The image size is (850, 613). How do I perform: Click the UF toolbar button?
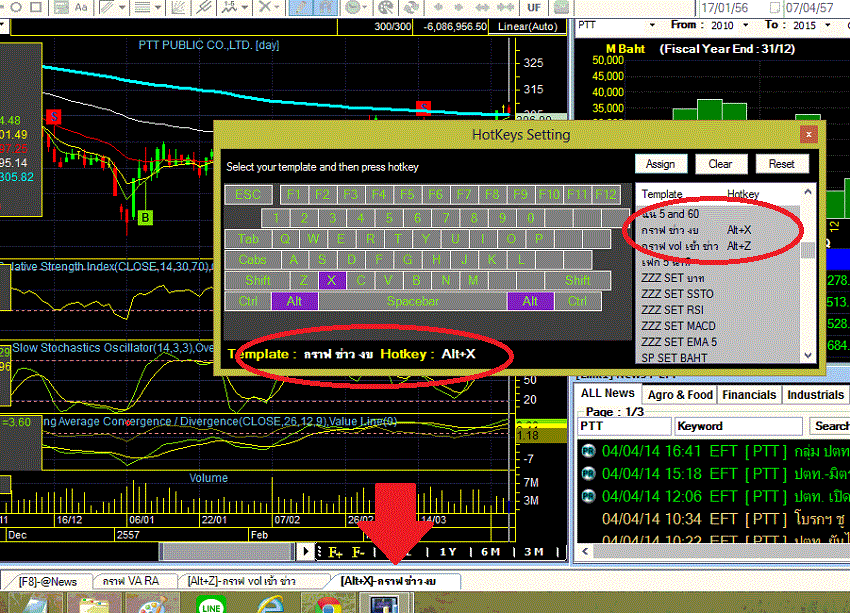pos(534,7)
